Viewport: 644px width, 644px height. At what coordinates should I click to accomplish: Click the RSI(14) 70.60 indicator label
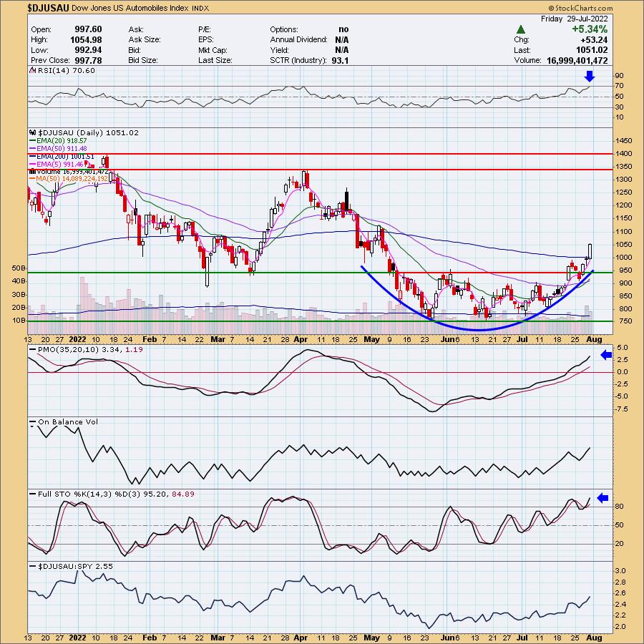66,71
